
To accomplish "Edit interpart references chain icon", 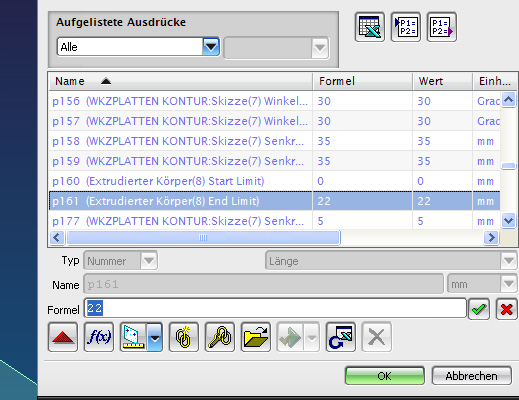I will (220, 337).
